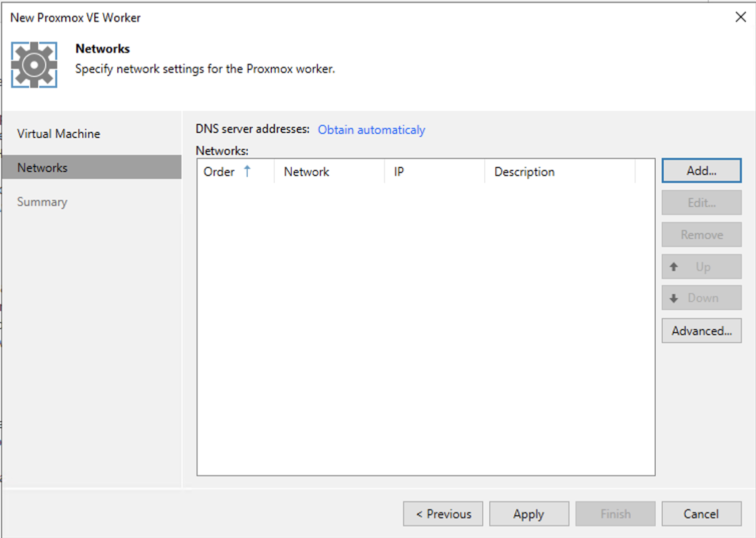Go back with the Previous button
The width and height of the screenshot is (756, 538).
443,514
